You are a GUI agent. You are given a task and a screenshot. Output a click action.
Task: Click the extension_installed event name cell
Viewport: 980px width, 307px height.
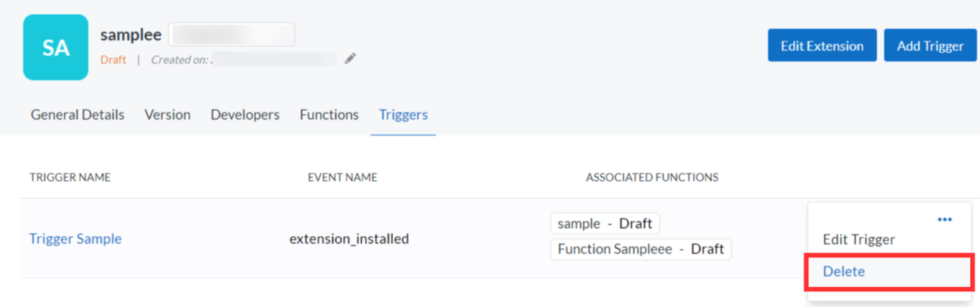[349, 239]
